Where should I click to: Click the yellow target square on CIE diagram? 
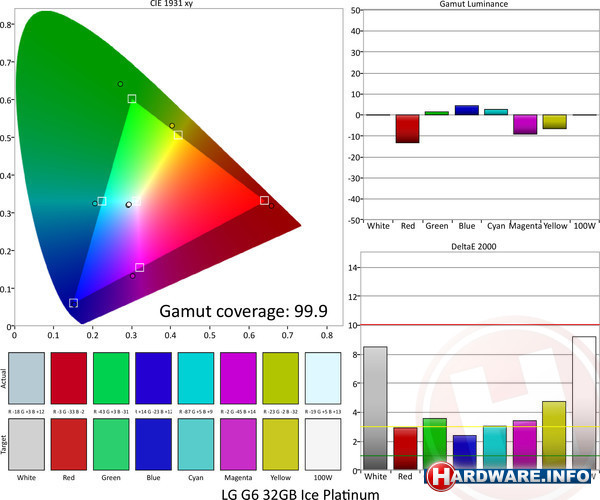[178, 135]
